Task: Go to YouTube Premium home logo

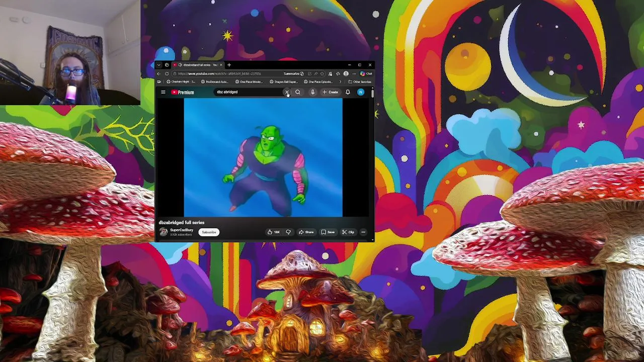Action: point(182,92)
